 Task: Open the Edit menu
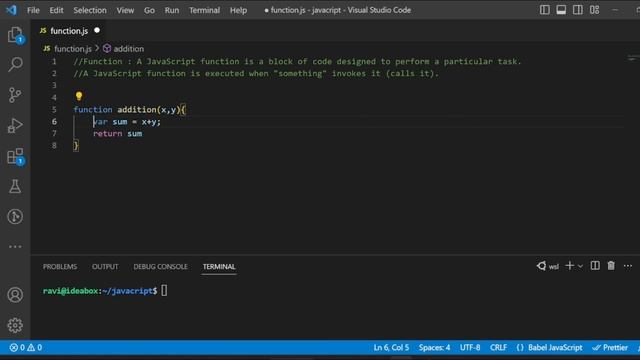pyautogui.click(x=56, y=10)
